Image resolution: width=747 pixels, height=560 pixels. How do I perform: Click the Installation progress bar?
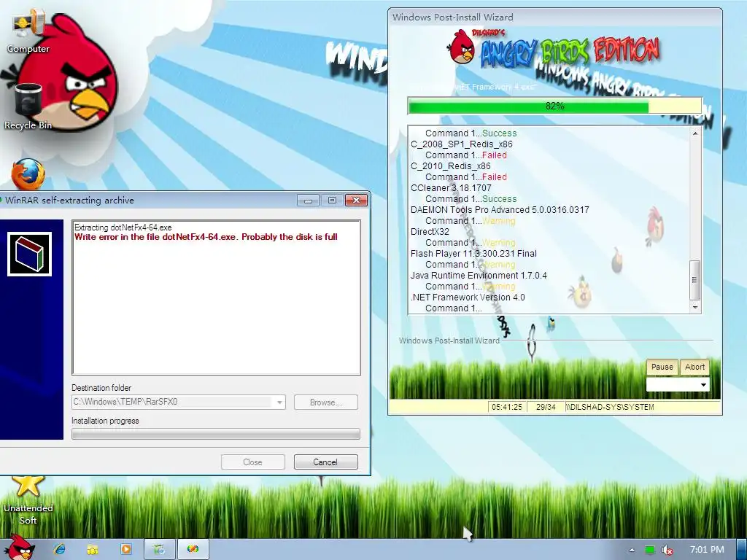tap(216, 433)
